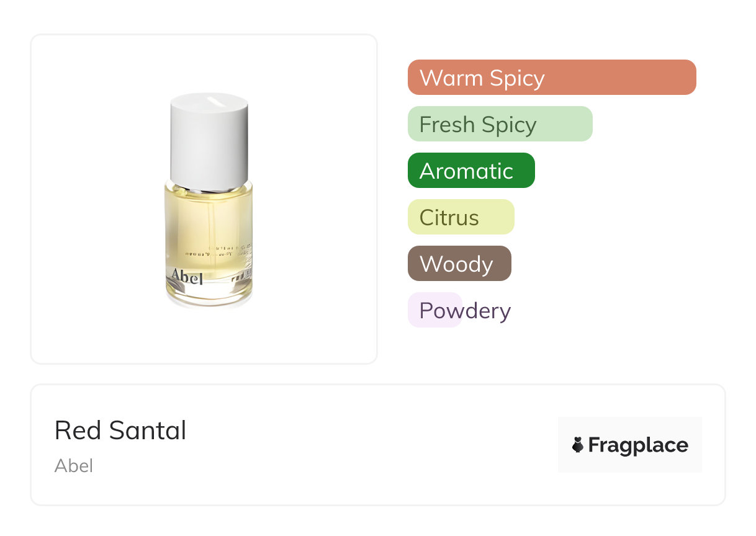756x536 pixels.
Task: Click the Warm Spicy text label
Action: (482, 78)
